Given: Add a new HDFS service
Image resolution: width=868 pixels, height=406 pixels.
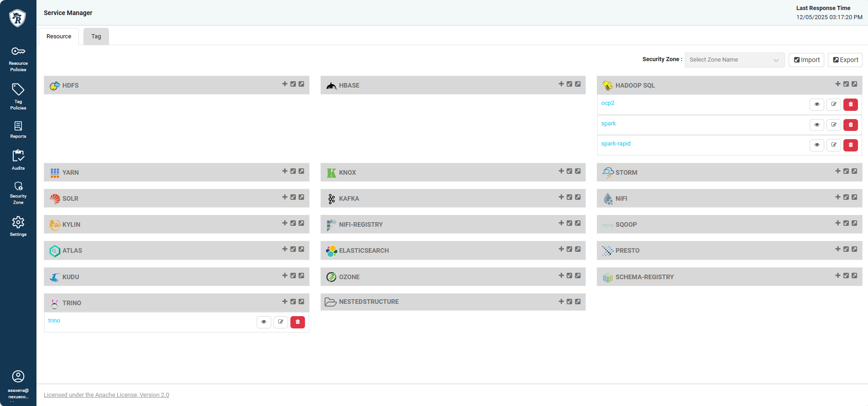Looking at the screenshot, I should tap(285, 84).
